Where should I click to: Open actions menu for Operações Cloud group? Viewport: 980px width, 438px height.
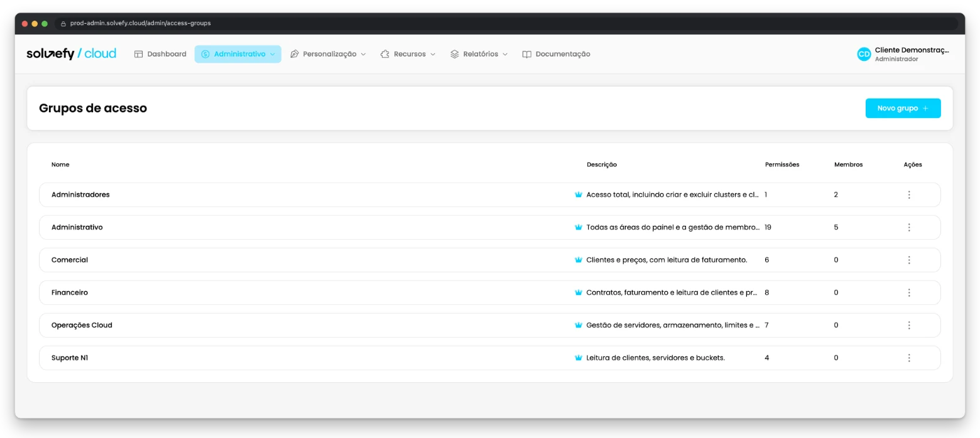909,325
